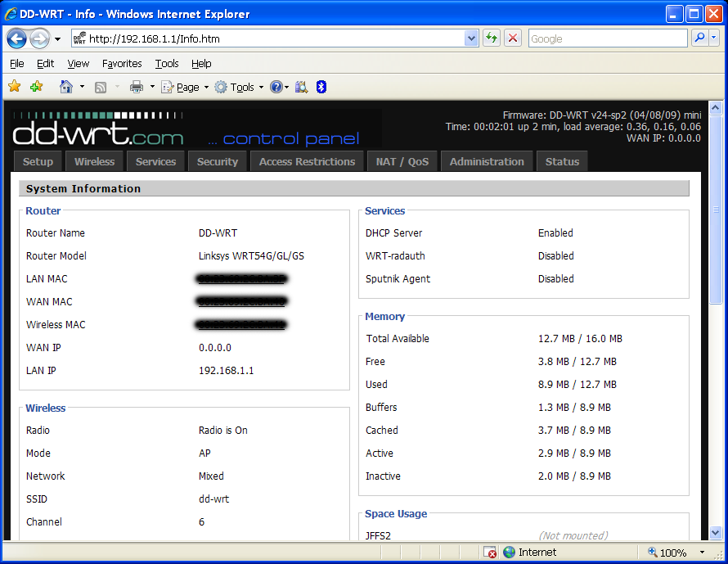This screenshot has width=728, height=564.
Task: Click the Print icon
Action: point(137,87)
